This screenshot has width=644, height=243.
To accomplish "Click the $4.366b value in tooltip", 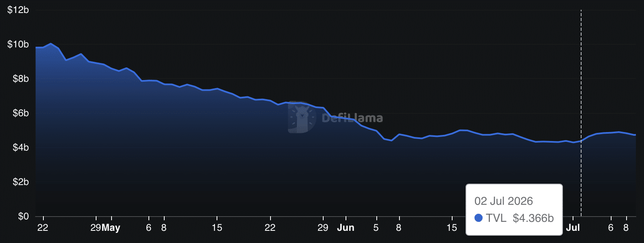I will click(533, 218).
